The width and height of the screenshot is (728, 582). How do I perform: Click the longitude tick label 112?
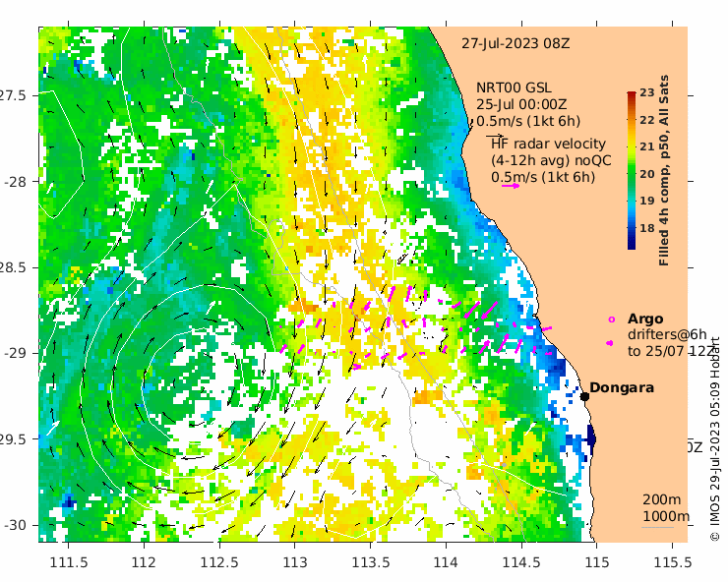144,562
